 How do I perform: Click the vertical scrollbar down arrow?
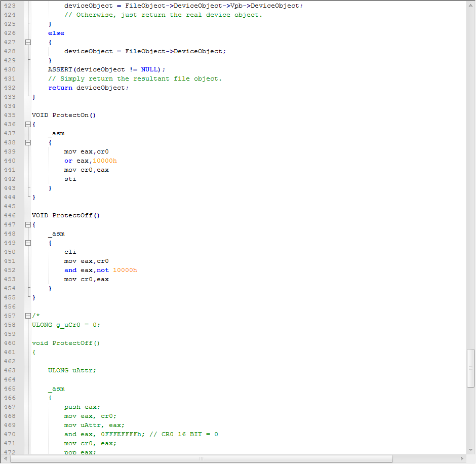click(471, 450)
